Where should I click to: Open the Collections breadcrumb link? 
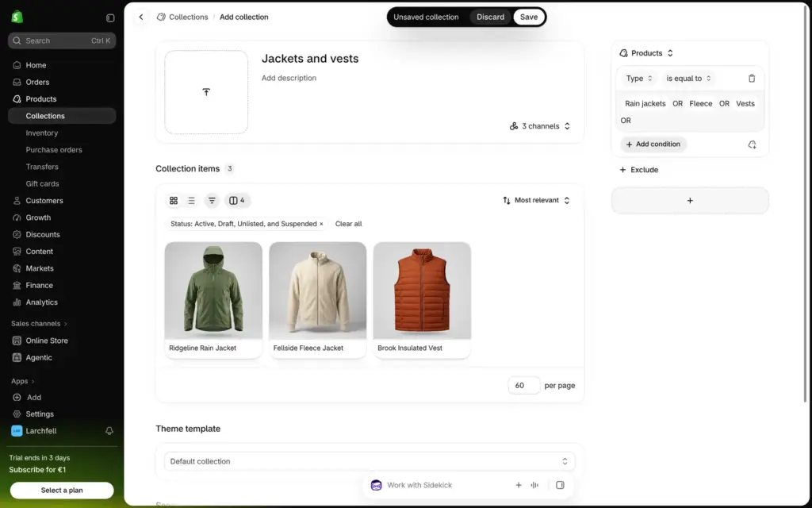coord(188,17)
